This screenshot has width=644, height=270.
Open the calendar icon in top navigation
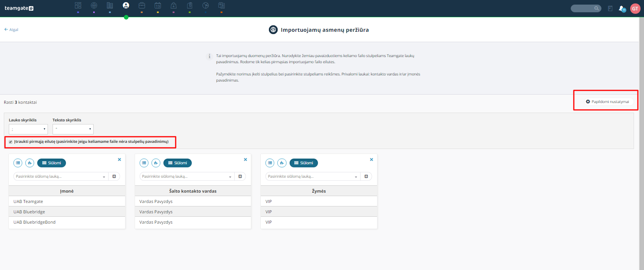pos(158,5)
